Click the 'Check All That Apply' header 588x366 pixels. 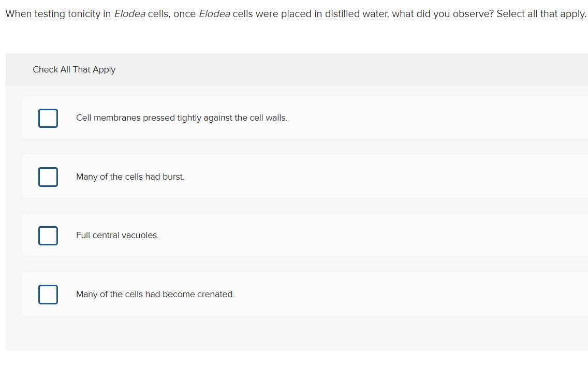tap(74, 69)
